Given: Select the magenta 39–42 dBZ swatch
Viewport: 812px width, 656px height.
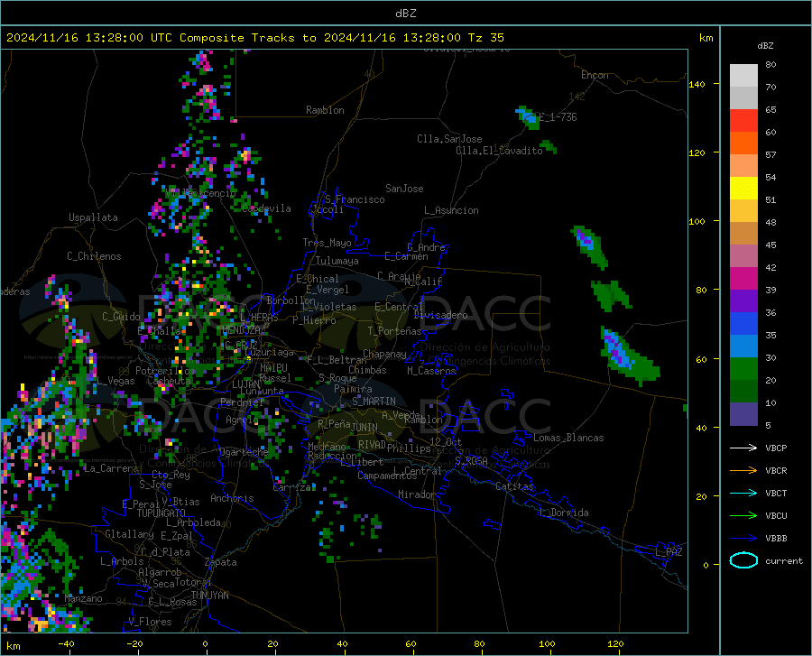Looking at the screenshot, I should point(743,279).
